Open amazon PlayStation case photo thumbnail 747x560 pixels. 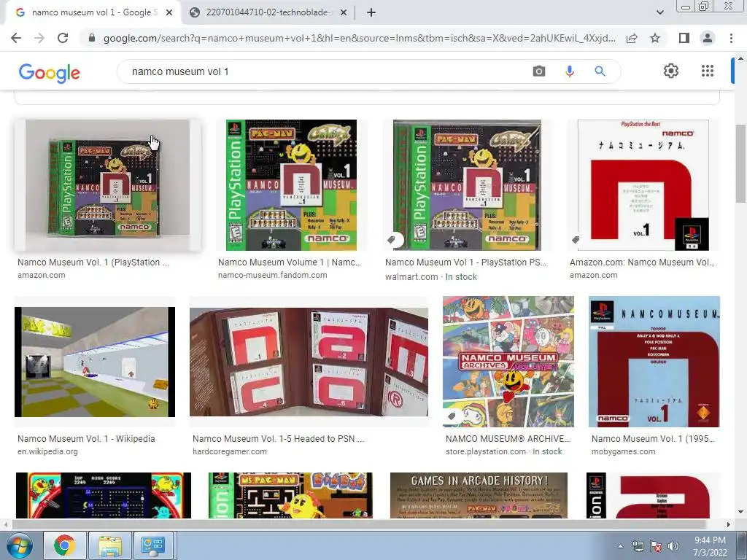[108, 185]
